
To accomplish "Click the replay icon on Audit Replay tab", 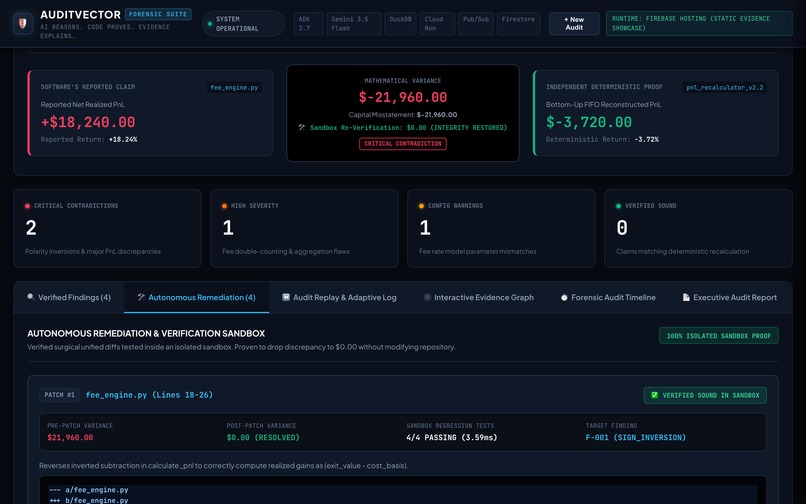I will (x=286, y=297).
